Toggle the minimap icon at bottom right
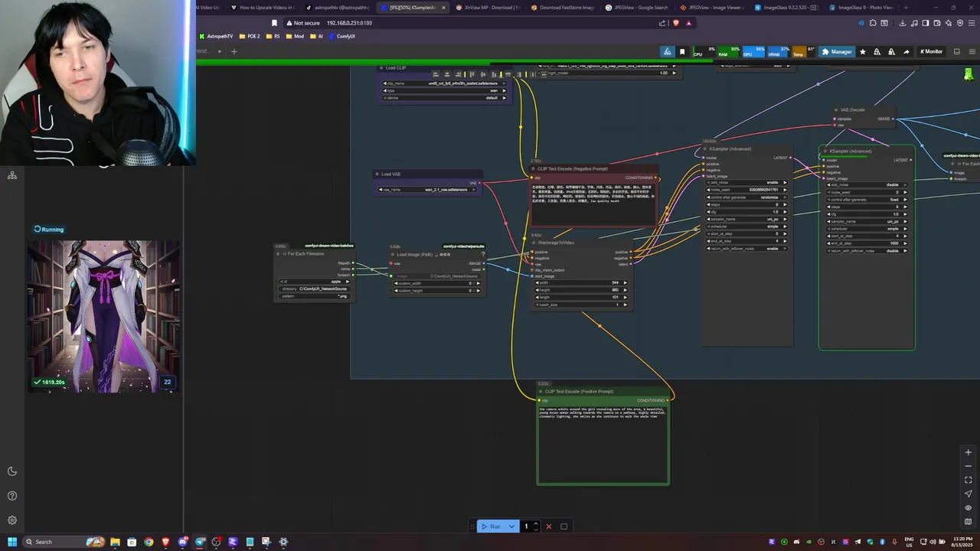 [968, 521]
